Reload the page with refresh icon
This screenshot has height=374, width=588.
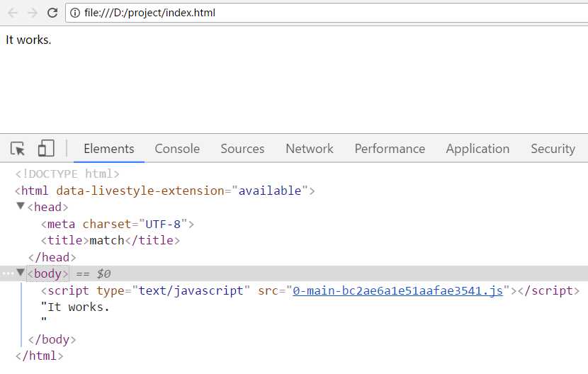point(52,13)
